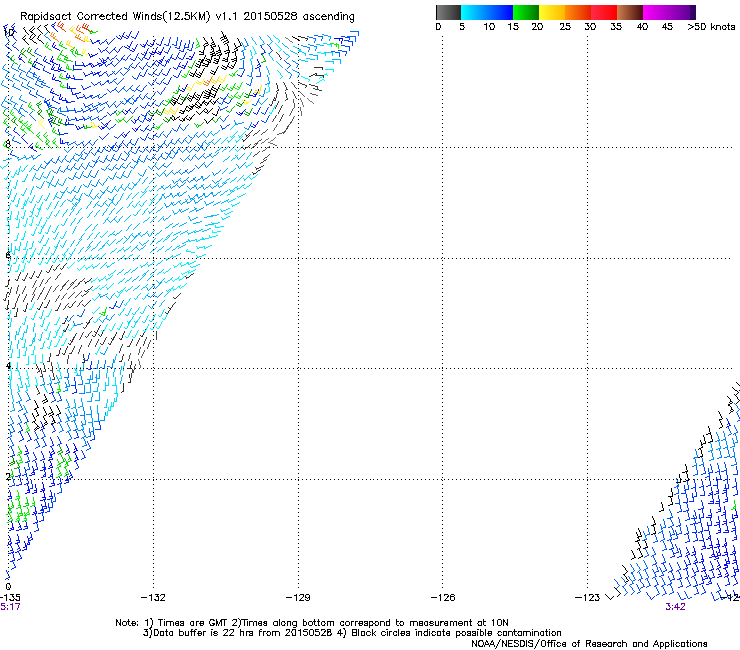Screen dimensions: 740x650
Task: Click the latitude label '2' on left axis
Action: [x=8, y=476]
